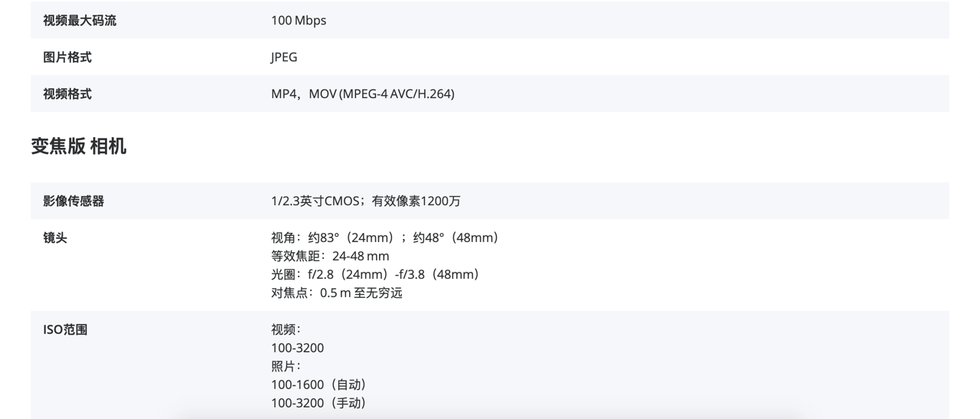Click the 图片格式 row label
The width and height of the screenshot is (980, 419).
click(x=67, y=57)
